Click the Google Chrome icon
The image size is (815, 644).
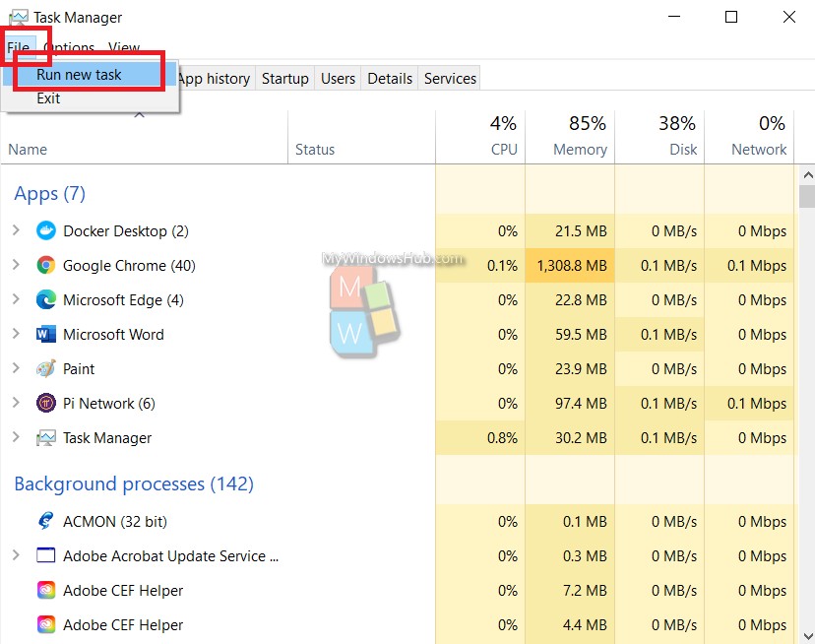(45, 265)
